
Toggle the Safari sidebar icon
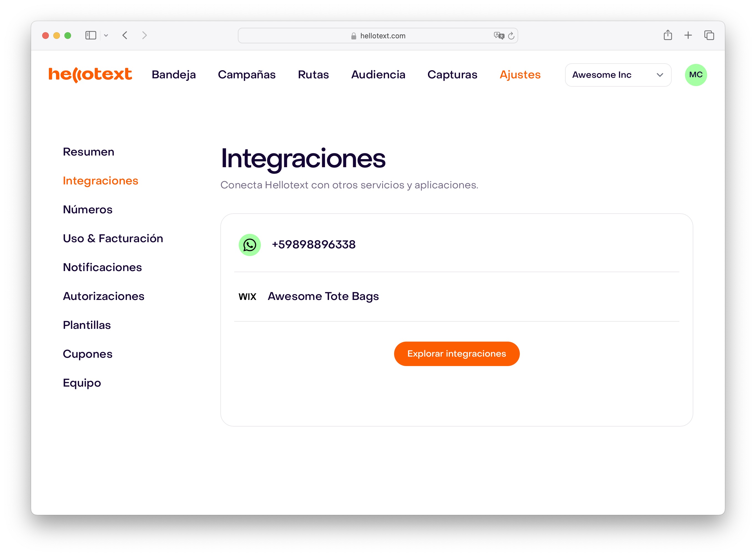91,35
